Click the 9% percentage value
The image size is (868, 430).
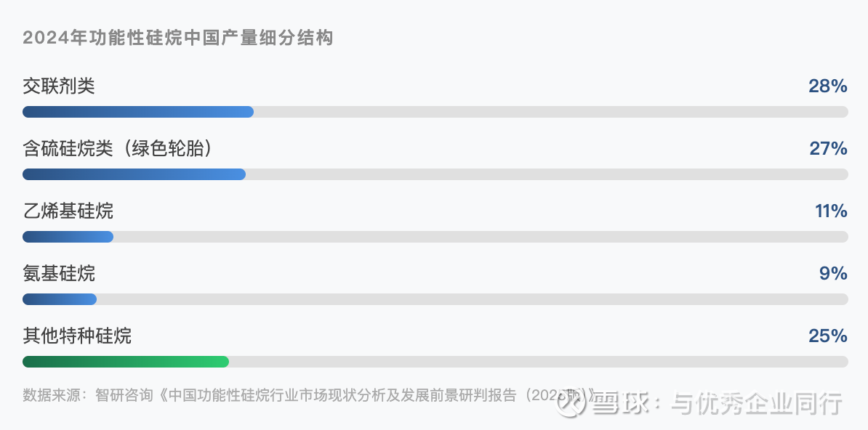[833, 274]
